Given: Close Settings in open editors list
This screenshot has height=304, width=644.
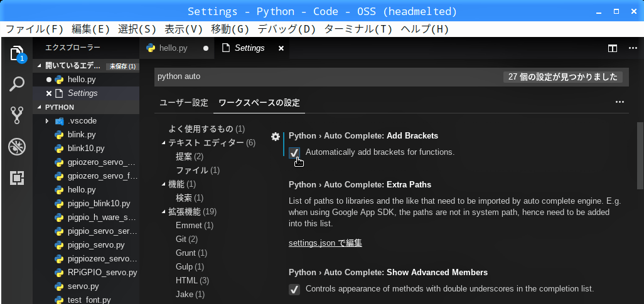Looking at the screenshot, I should click(x=49, y=93).
